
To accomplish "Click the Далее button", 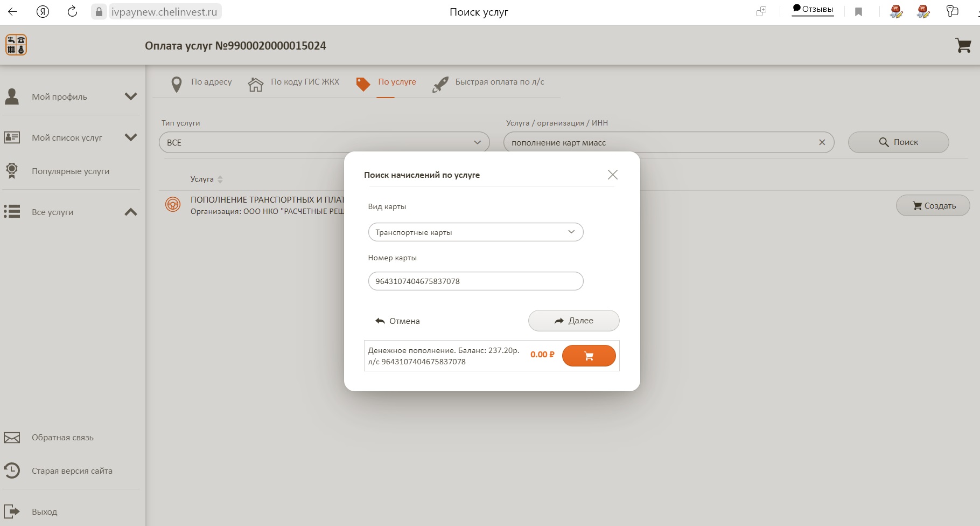I will pos(573,321).
